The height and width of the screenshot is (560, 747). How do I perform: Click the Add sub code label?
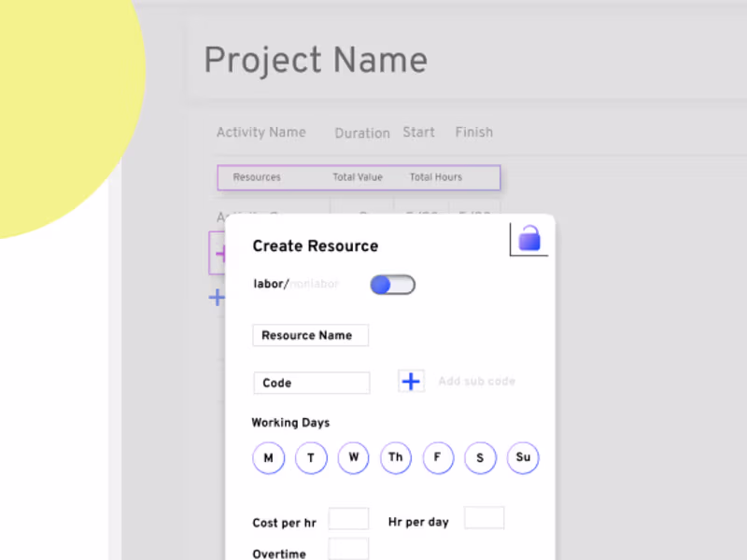click(476, 381)
